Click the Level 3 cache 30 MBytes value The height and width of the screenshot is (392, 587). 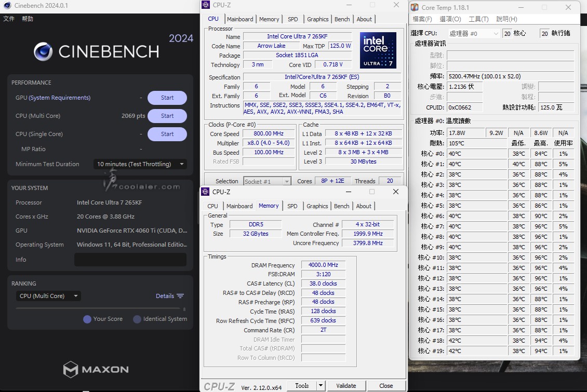364,161
